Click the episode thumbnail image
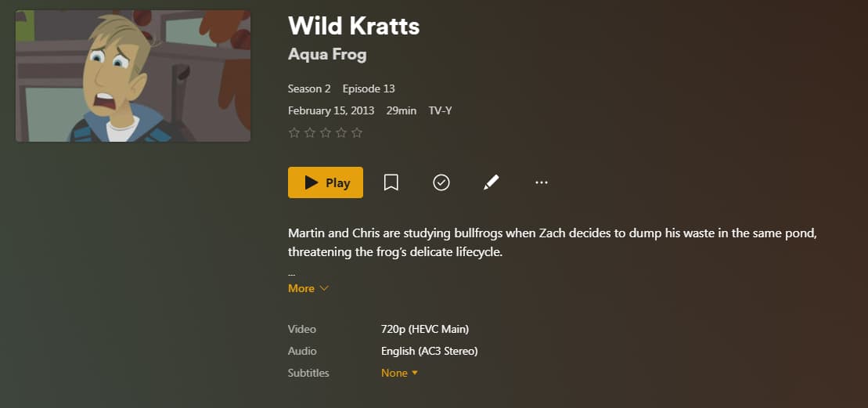Screen dimensions: 868x408 click(x=133, y=76)
